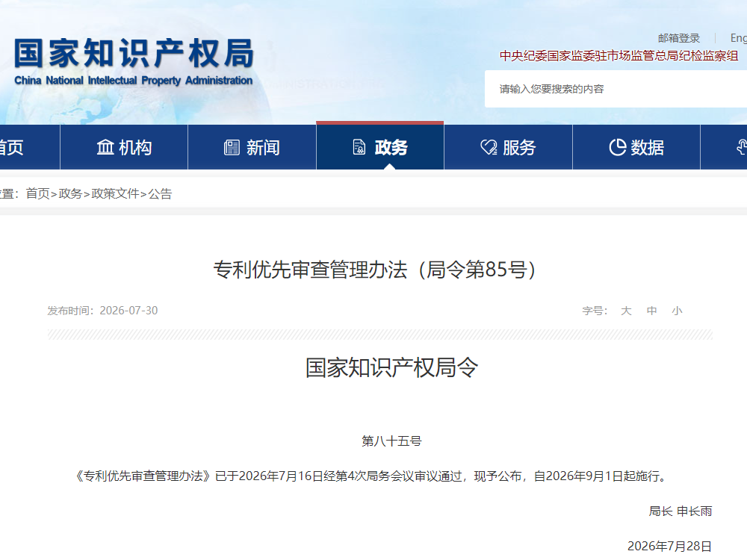Click the 数据 pie chart icon in navigation
This screenshot has width=747, height=560.
[618, 148]
